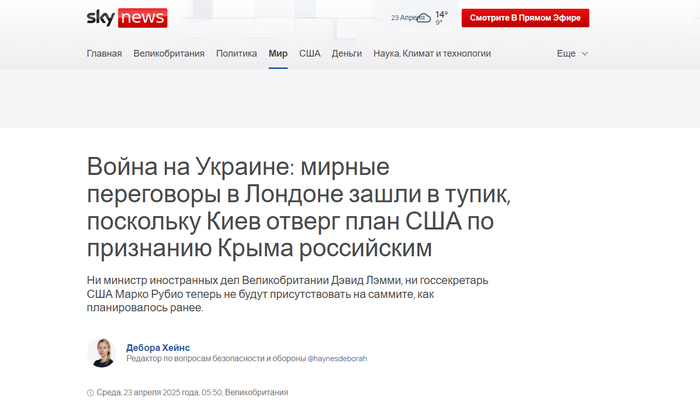Click the @haynesdeborah Twitter handle
Screen dimensions: 700x406
337,358
